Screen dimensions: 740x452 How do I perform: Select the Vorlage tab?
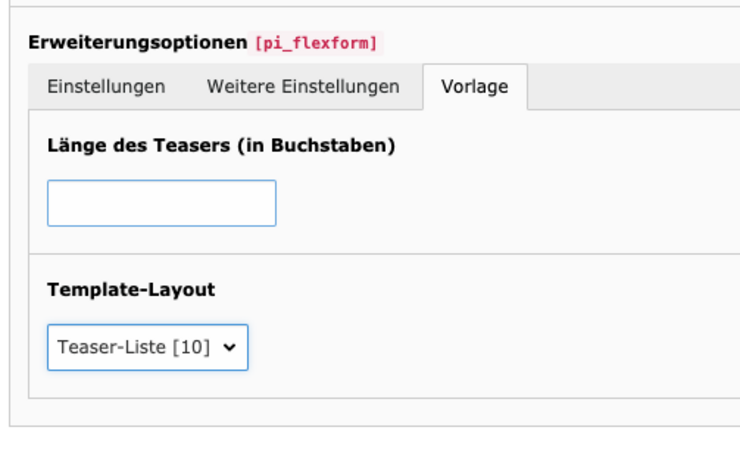pos(474,87)
